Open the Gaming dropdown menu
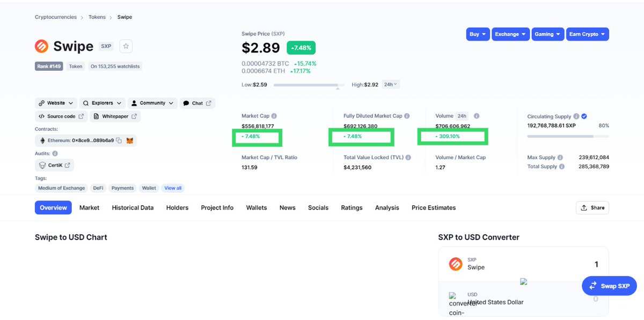 [x=548, y=34]
